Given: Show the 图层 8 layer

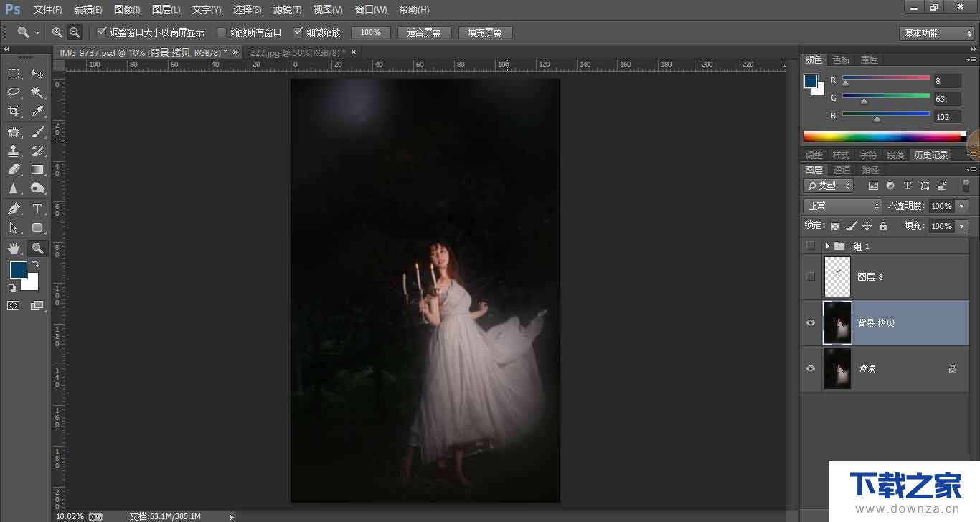Looking at the screenshot, I should [811, 276].
